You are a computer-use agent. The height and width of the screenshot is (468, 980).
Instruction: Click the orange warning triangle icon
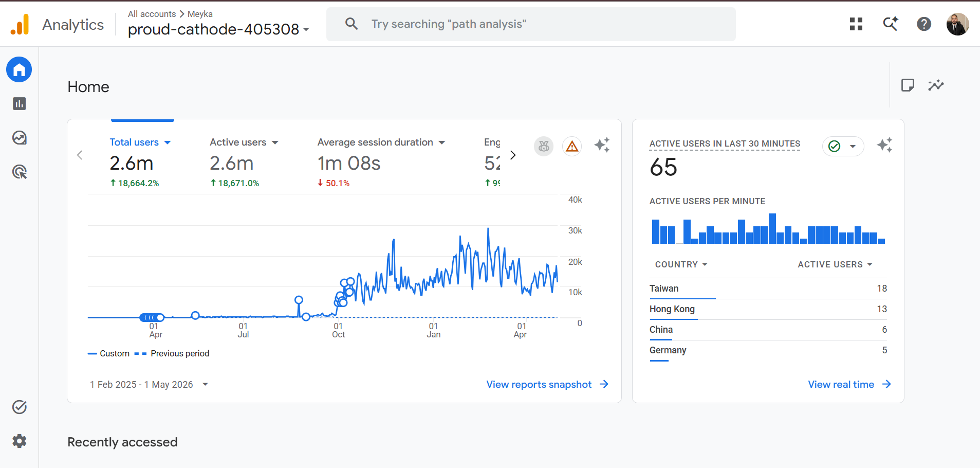(x=572, y=147)
